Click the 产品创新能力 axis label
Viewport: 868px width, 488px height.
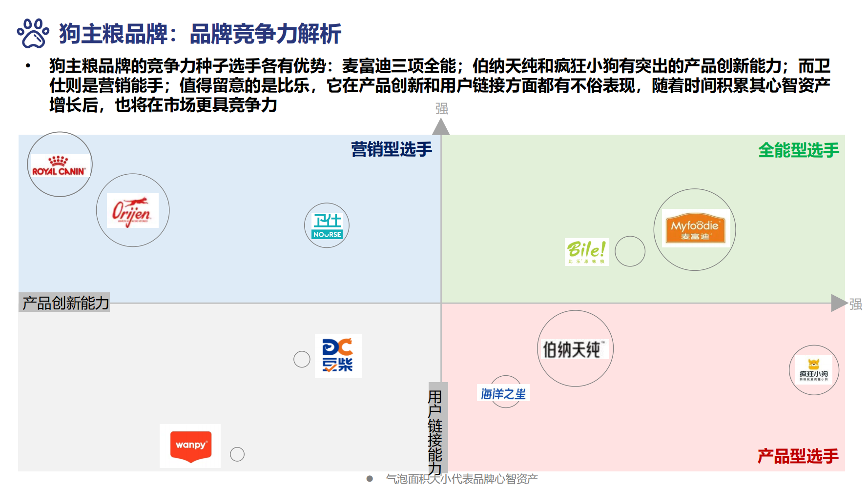point(65,303)
